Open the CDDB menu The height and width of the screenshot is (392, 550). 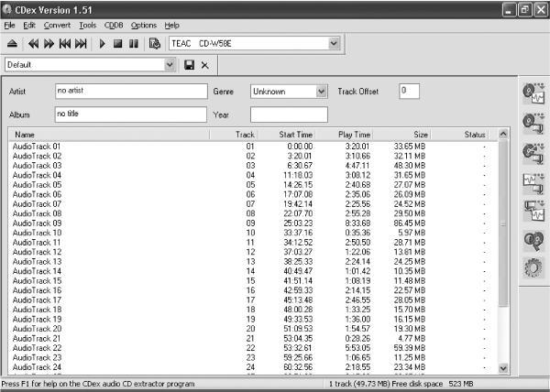[x=114, y=26]
